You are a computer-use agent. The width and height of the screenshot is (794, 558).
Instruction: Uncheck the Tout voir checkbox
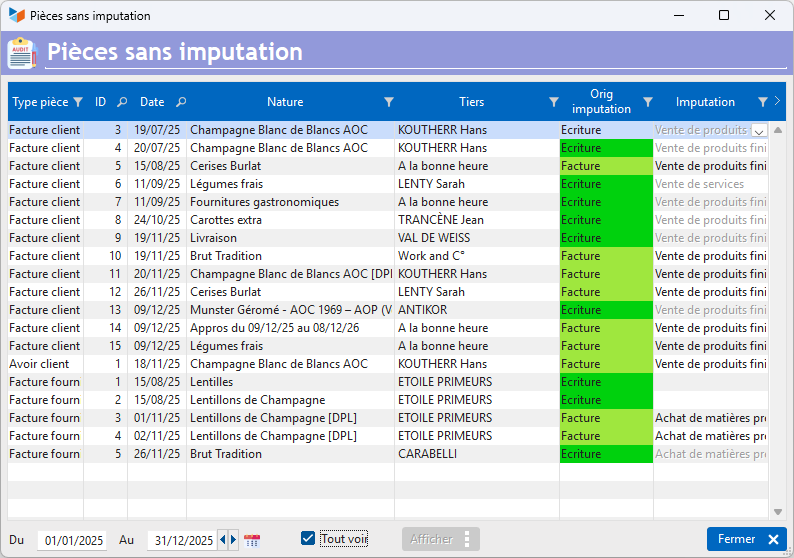click(x=308, y=539)
